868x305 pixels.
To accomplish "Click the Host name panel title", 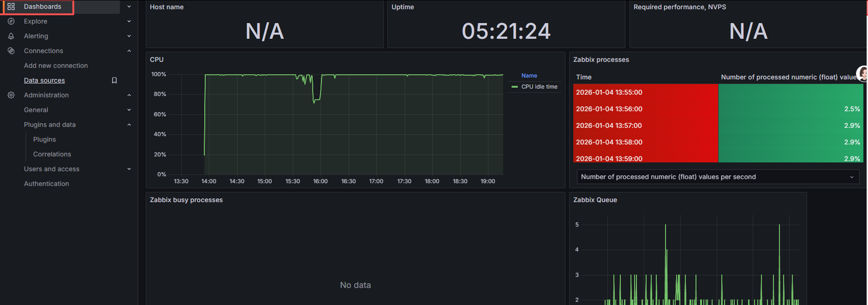I will [166, 7].
